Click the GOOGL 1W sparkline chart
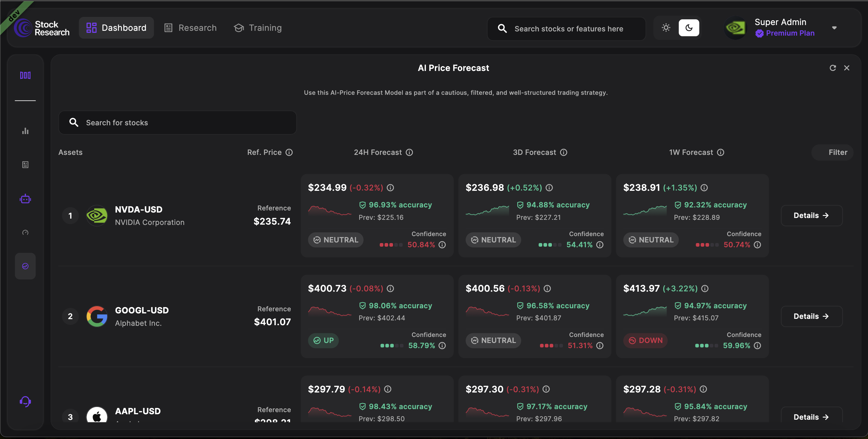The height and width of the screenshot is (439, 868). 645,311
